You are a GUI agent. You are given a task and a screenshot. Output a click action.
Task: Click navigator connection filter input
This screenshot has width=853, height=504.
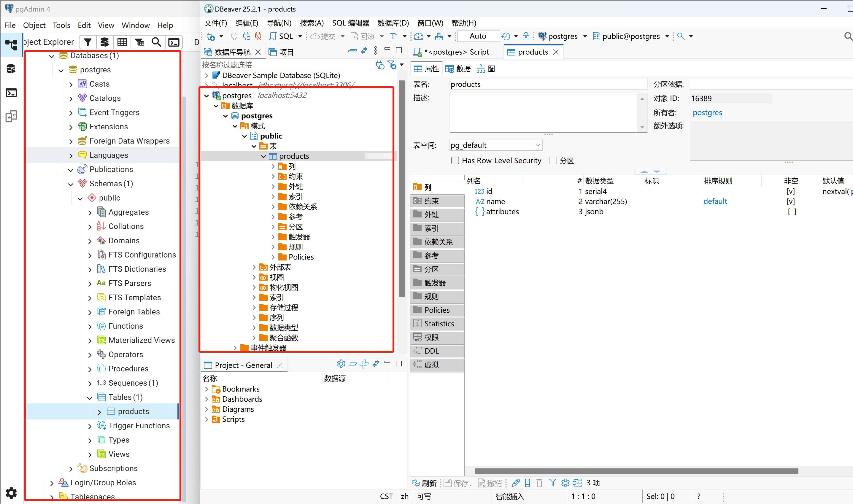coord(286,65)
